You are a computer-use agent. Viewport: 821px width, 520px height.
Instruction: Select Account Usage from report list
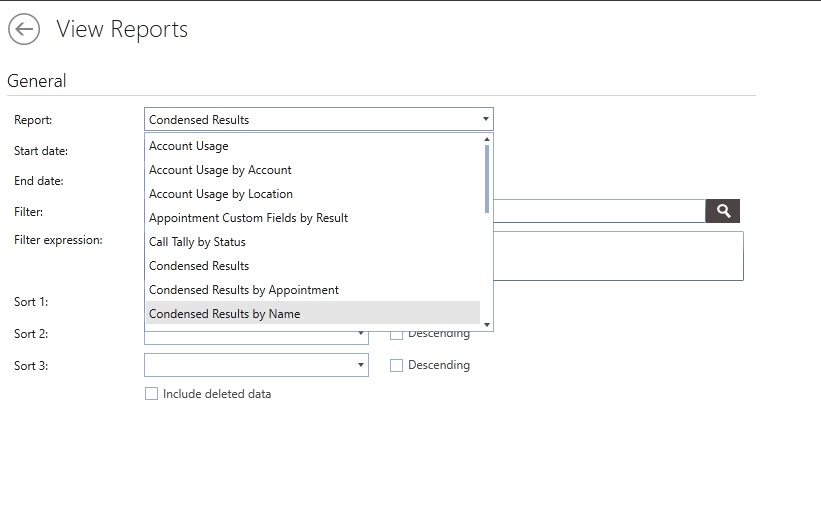point(313,146)
